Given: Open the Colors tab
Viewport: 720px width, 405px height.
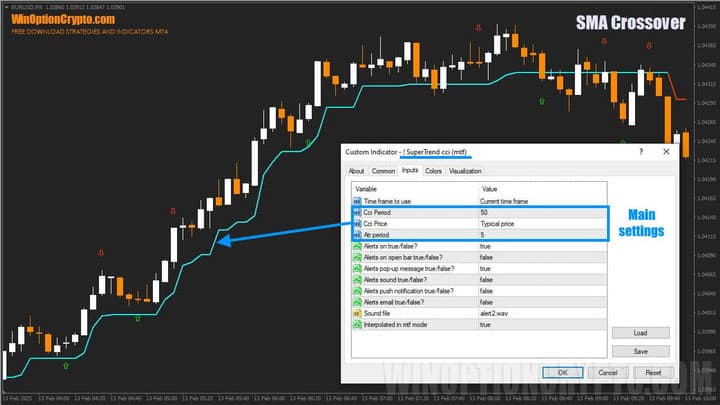Looking at the screenshot, I should click(433, 171).
